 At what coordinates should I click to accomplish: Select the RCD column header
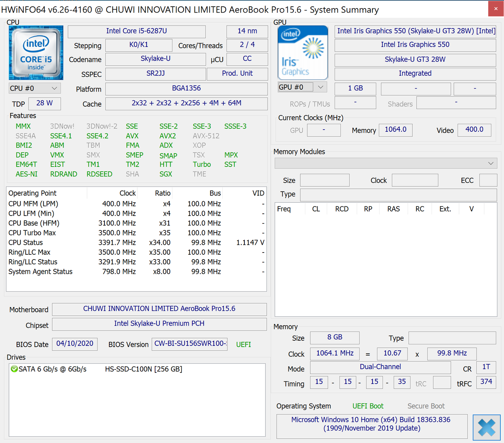(342, 209)
